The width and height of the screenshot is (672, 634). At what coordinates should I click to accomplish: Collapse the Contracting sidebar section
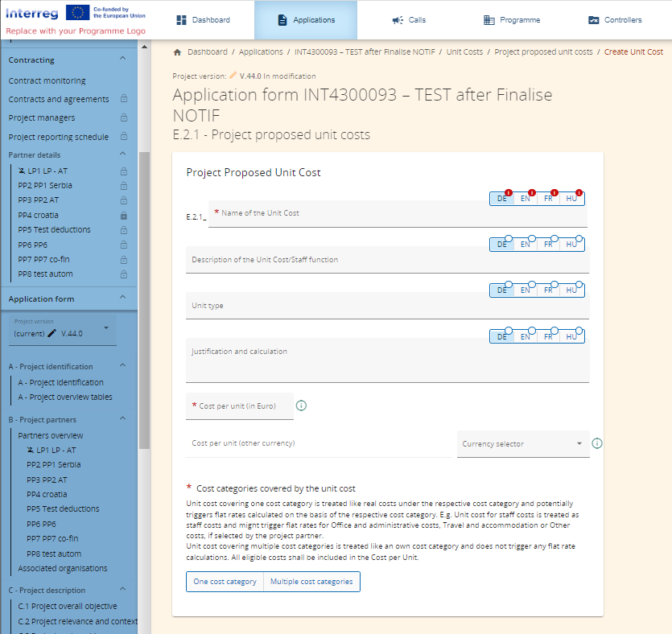pyautogui.click(x=122, y=60)
